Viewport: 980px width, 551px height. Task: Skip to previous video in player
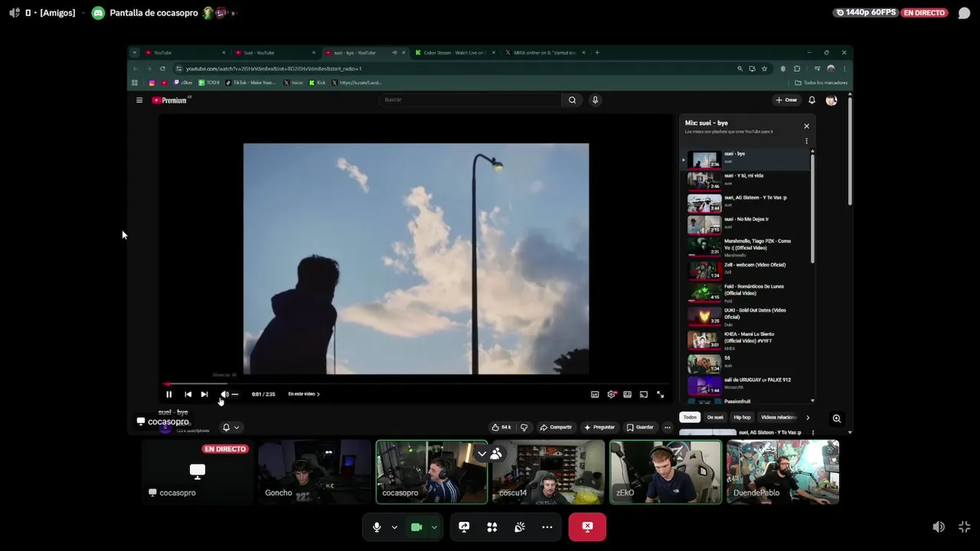(188, 394)
